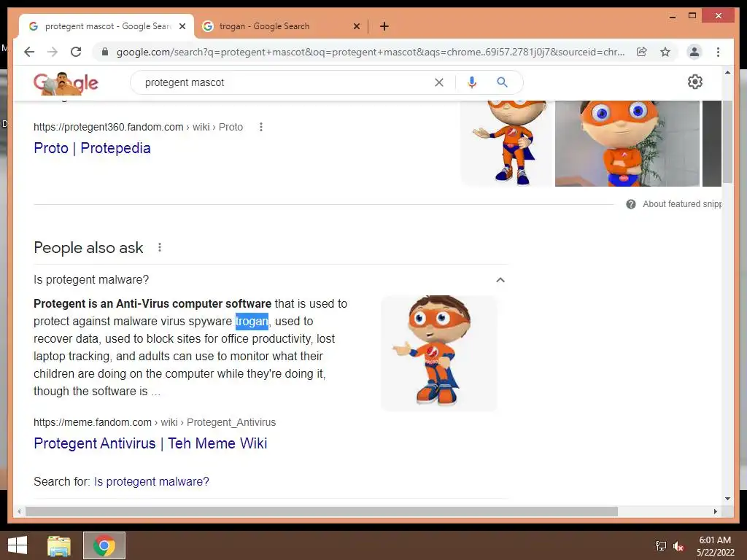This screenshot has height=560, width=747.
Task: Go back with the browser back arrow
Action: [x=29, y=52]
